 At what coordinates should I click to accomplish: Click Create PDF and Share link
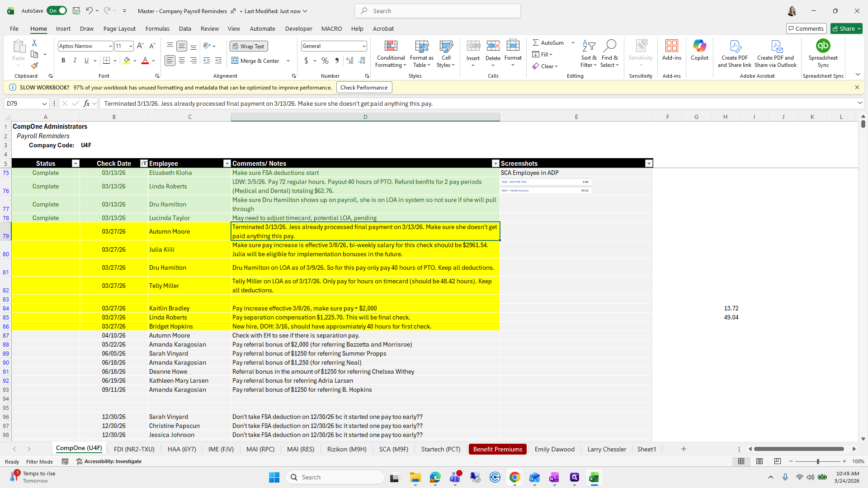coord(735,54)
